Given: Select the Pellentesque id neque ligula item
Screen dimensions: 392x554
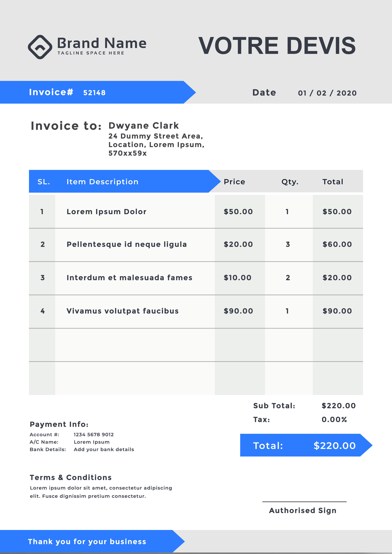Looking at the screenshot, I should click(127, 244).
